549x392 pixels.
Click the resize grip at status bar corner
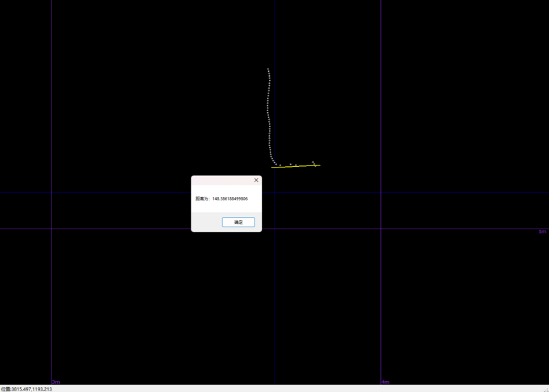pos(546,389)
